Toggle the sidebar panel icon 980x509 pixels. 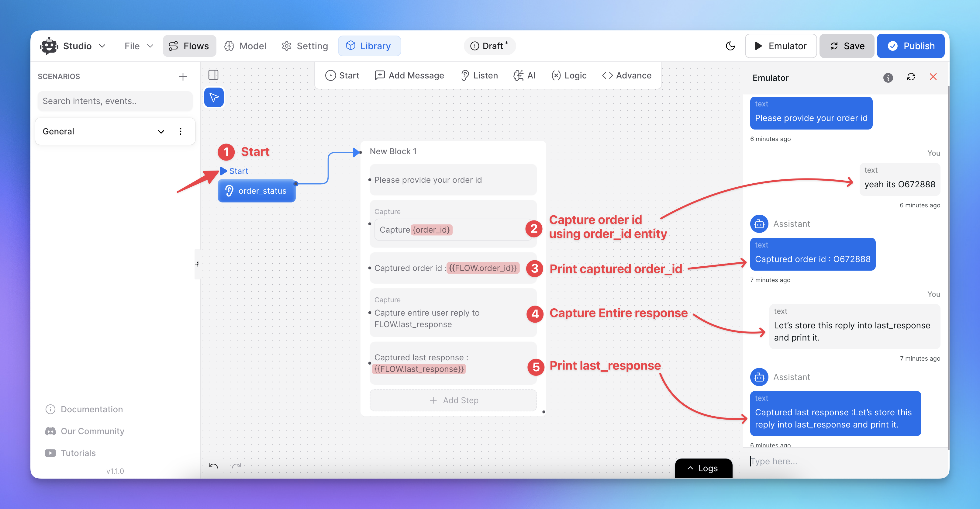point(213,75)
